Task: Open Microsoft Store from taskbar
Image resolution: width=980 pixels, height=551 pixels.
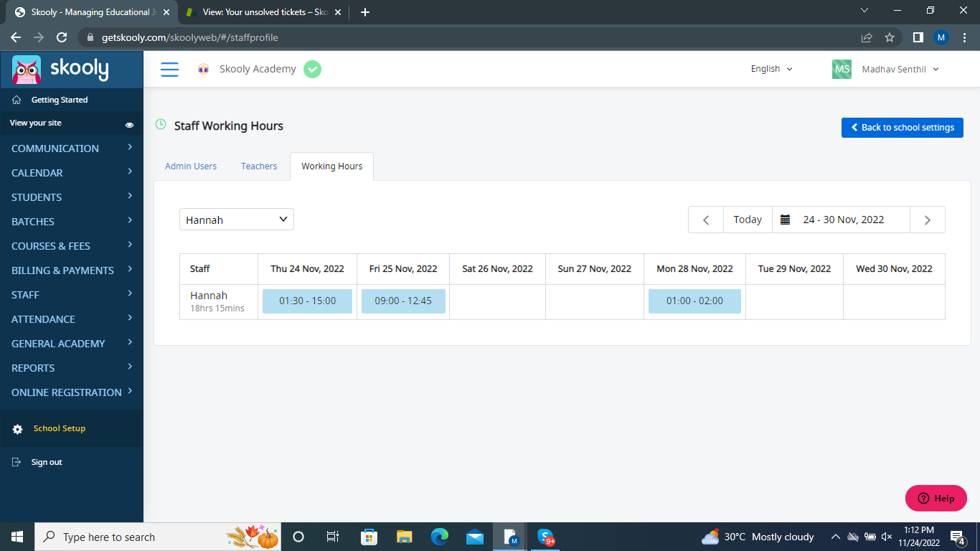Action: click(x=369, y=537)
